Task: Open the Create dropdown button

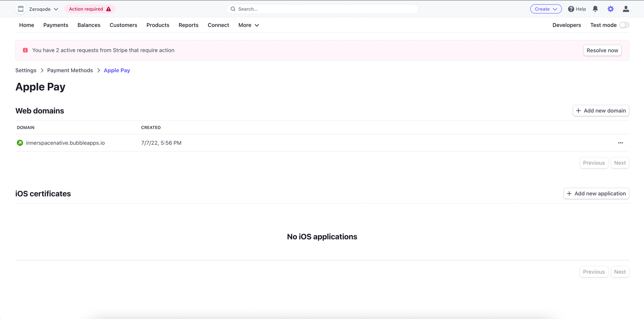Action: [x=546, y=9]
